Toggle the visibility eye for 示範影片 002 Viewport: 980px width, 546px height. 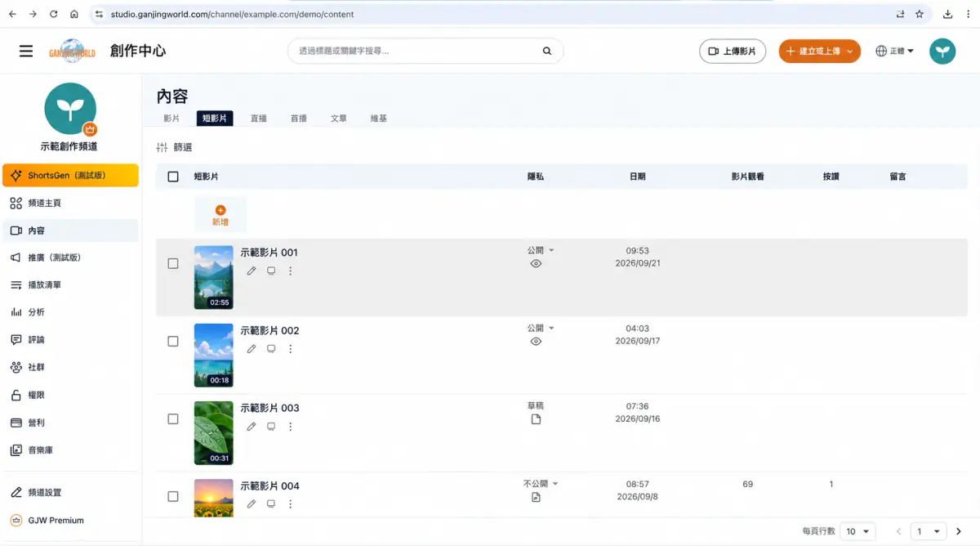536,342
